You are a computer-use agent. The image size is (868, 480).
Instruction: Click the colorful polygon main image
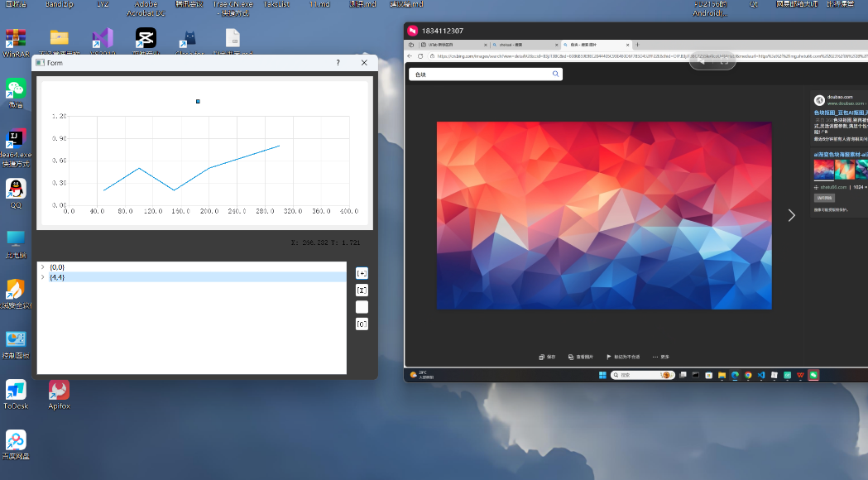[x=604, y=215]
